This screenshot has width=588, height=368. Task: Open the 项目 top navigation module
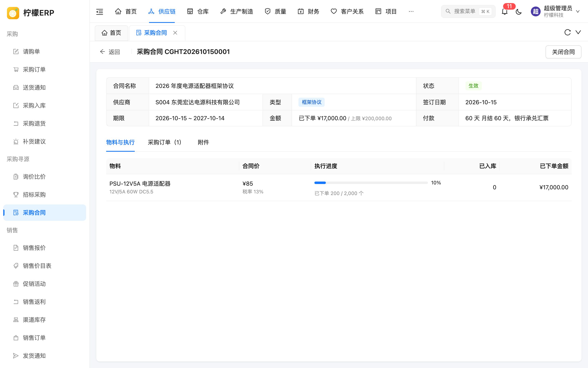coord(386,11)
